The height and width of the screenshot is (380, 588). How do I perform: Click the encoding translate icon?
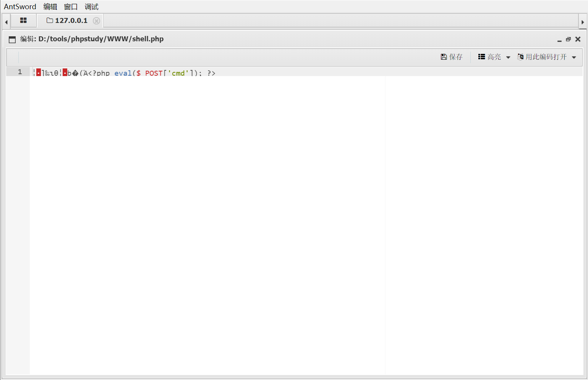coord(520,57)
